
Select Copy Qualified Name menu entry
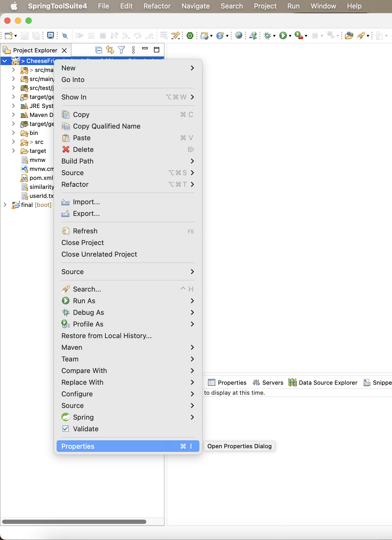128,126
